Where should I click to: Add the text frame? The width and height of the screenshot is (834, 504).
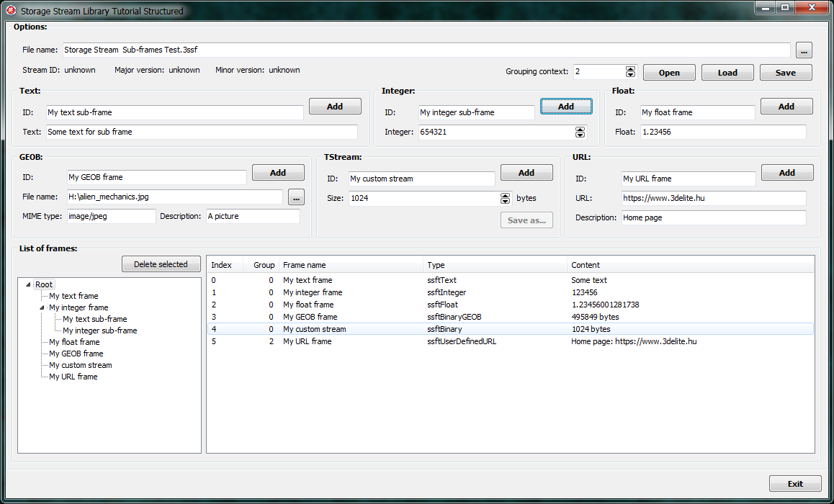[335, 107]
